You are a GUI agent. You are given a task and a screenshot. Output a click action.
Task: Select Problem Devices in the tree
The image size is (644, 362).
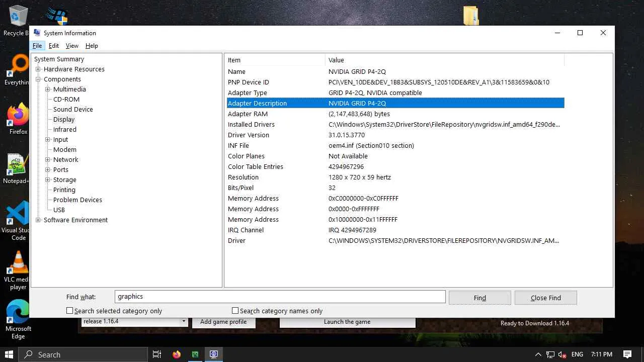[77, 200]
